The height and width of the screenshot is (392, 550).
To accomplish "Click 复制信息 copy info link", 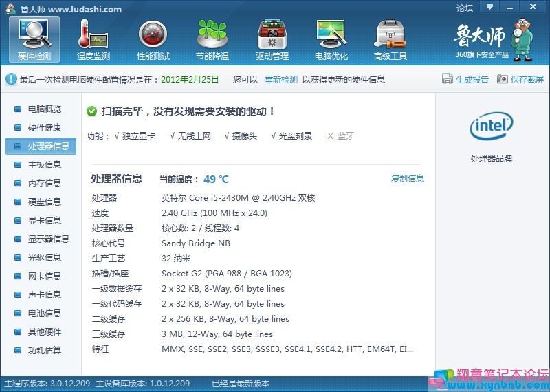I will pyautogui.click(x=408, y=179).
